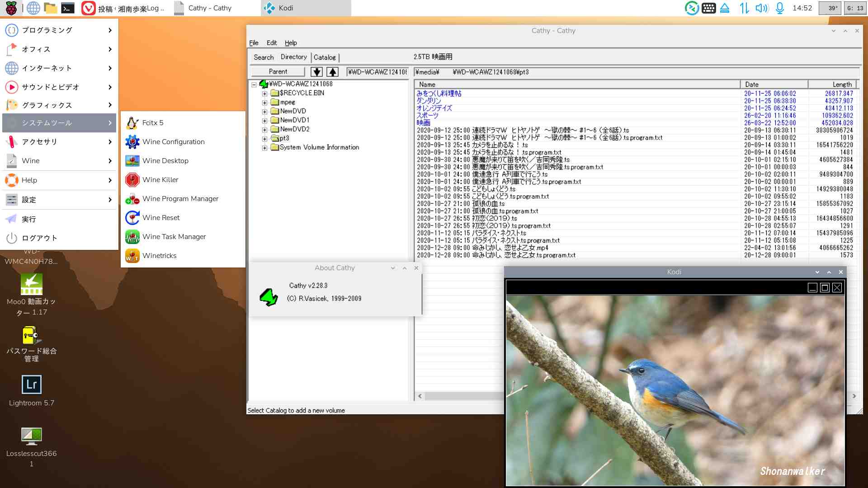Click the microphone icon in the system tray

click(780, 8)
